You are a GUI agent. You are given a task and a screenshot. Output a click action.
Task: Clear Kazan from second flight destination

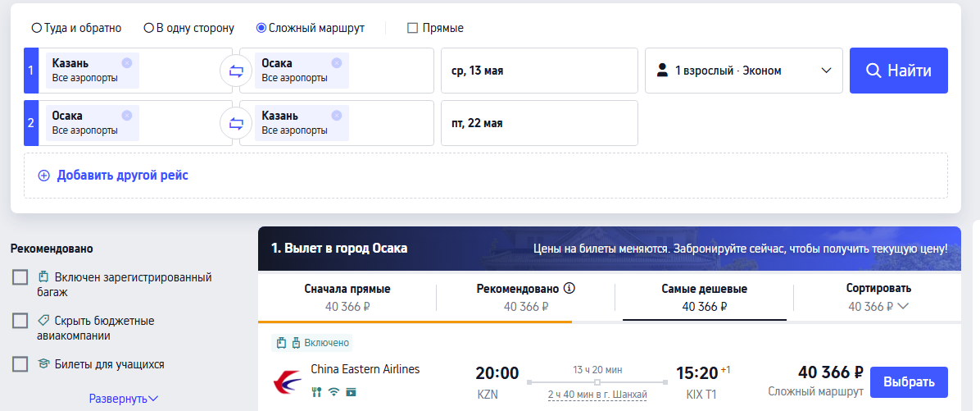coord(336,116)
